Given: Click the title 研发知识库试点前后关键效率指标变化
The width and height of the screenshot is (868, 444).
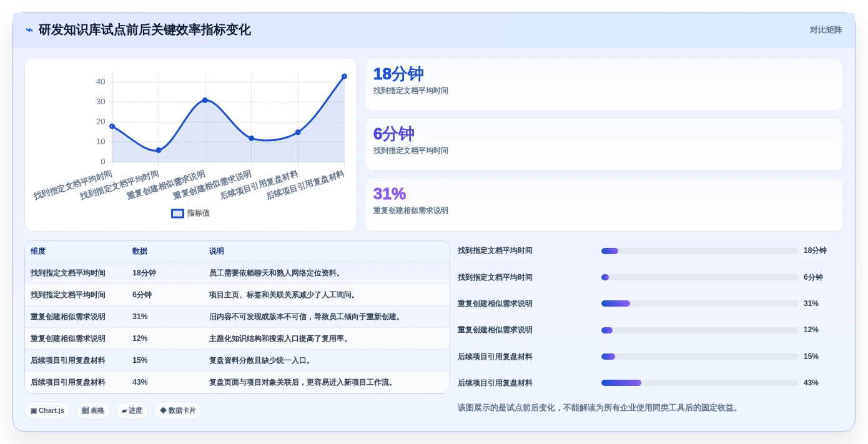Looking at the screenshot, I should [x=145, y=30].
